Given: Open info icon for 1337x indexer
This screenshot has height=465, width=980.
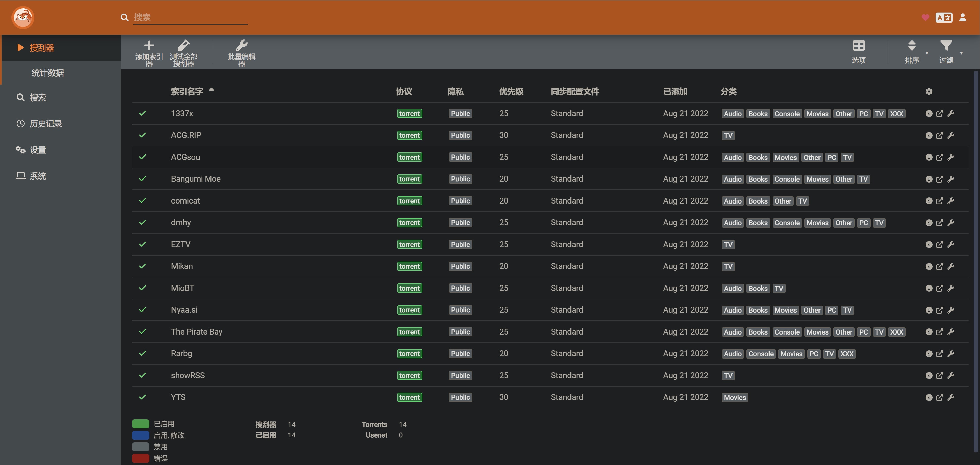Looking at the screenshot, I should tap(929, 113).
